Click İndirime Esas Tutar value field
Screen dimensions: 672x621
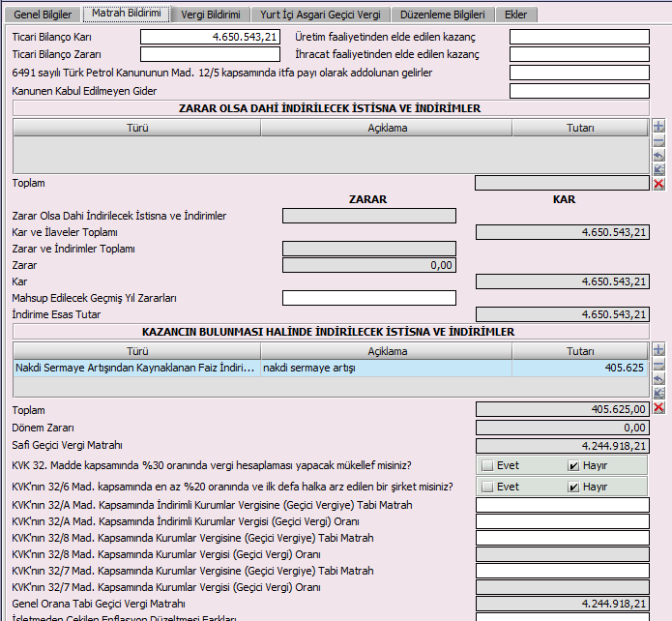tap(563, 314)
